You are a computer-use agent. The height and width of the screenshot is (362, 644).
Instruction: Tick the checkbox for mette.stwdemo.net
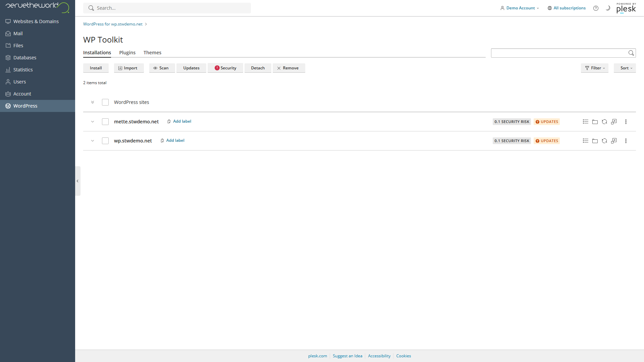click(105, 122)
